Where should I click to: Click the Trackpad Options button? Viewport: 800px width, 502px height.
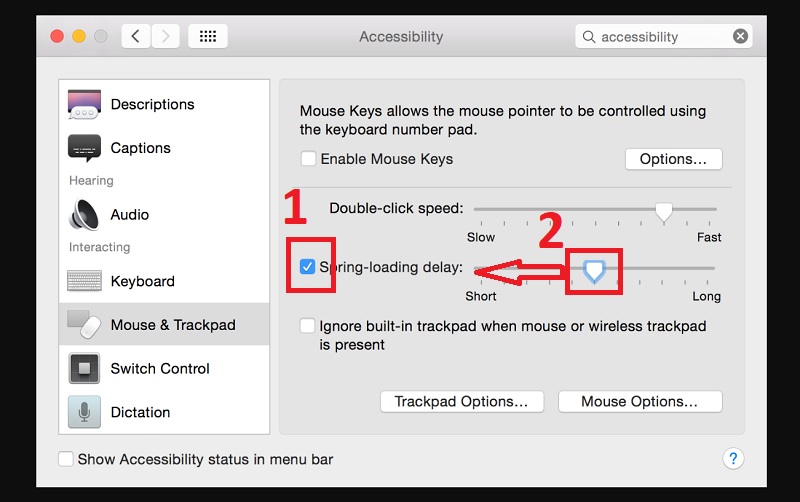(461, 402)
